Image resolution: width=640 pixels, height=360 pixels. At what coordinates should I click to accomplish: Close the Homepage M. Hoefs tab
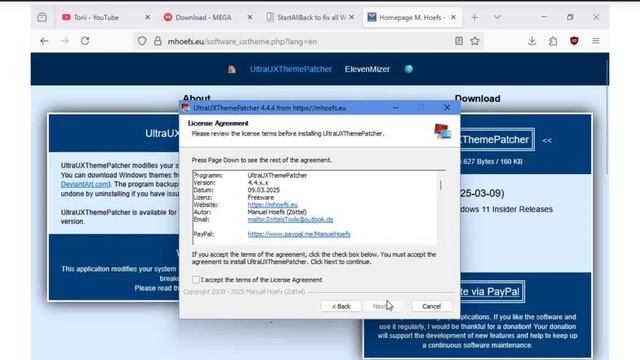[453, 18]
